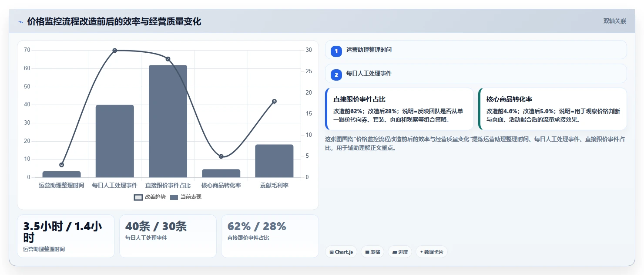644x275 pixels.
Task: Click the 62% / 28% stat card
Action: pos(270,236)
